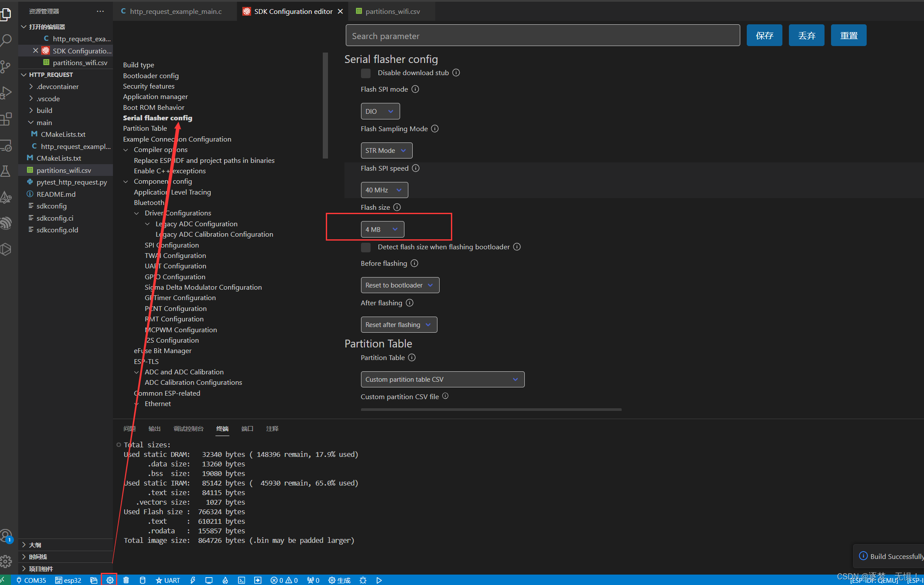Click the monitor device icon
924x585 pixels.
209,580
